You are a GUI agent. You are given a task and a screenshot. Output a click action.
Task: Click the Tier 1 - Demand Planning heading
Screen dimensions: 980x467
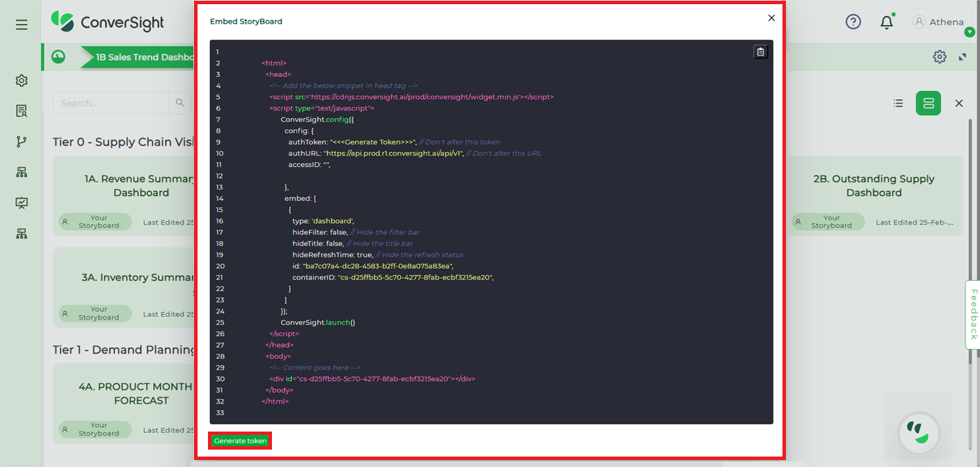tap(124, 350)
